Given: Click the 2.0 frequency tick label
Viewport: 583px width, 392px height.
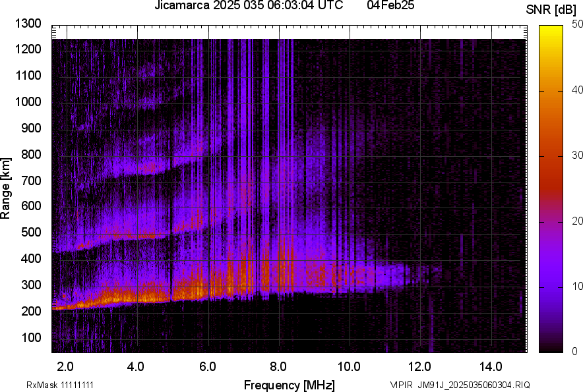Looking at the screenshot, I should [x=66, y=366].
